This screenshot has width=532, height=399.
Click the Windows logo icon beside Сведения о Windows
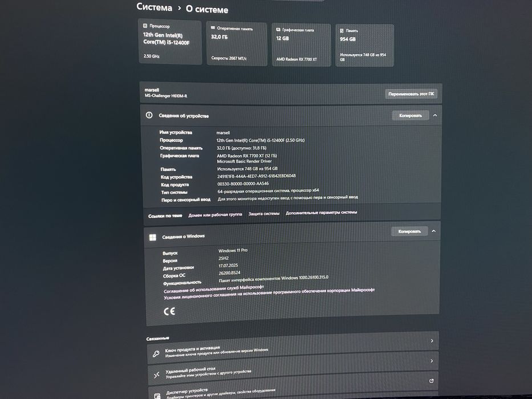[153, 237]
